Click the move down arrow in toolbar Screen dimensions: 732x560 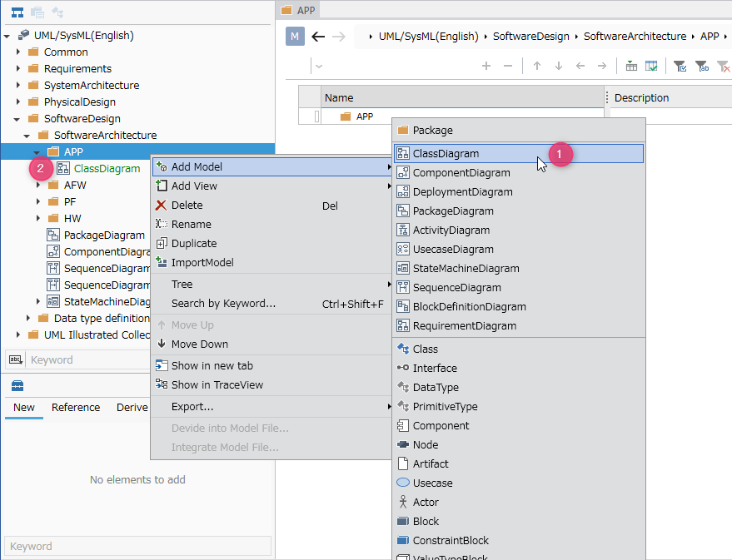pos(558,67)
